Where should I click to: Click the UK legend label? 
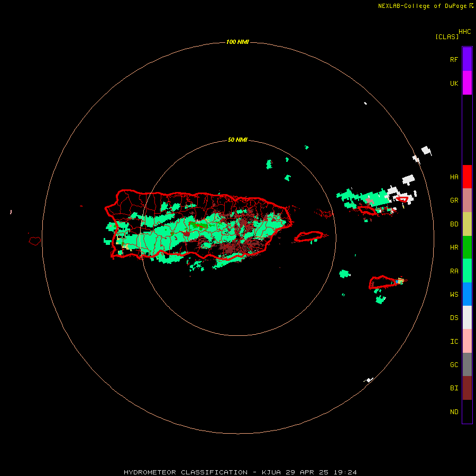pos(454,83)
